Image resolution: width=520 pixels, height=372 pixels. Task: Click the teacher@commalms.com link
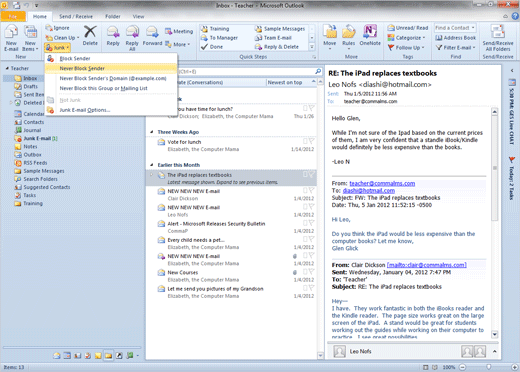pyautogui.click(x=382, y=183)
